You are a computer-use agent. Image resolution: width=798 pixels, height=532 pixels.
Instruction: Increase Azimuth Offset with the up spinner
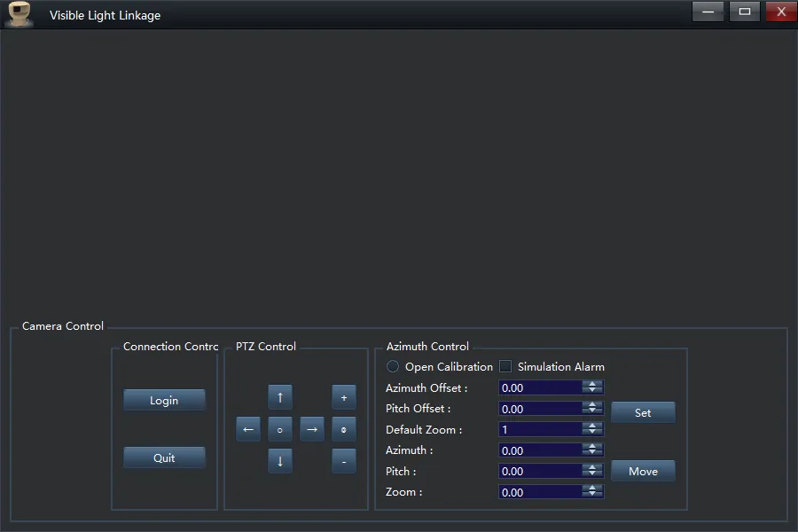click(x=592, y=384)
